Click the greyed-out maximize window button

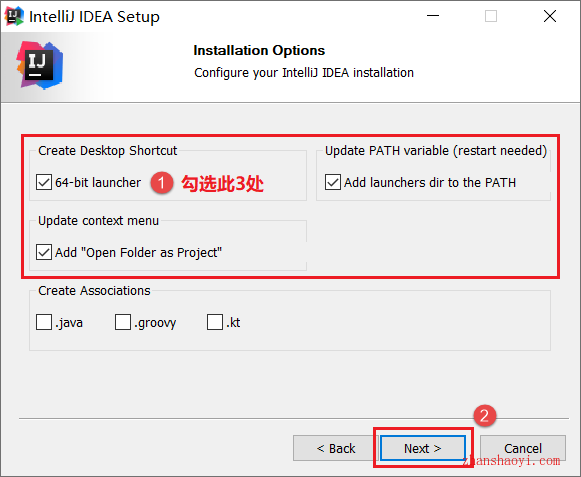click(x=491, y=16)
